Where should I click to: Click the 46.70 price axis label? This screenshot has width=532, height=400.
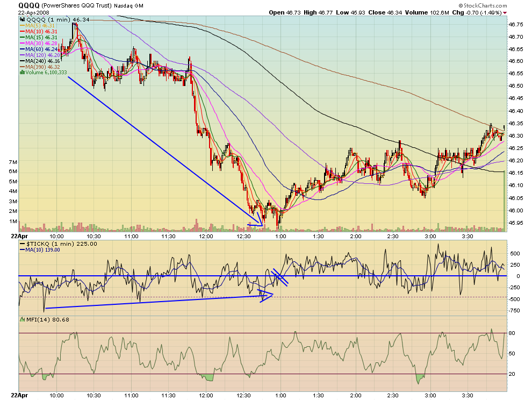coord(516,37)
